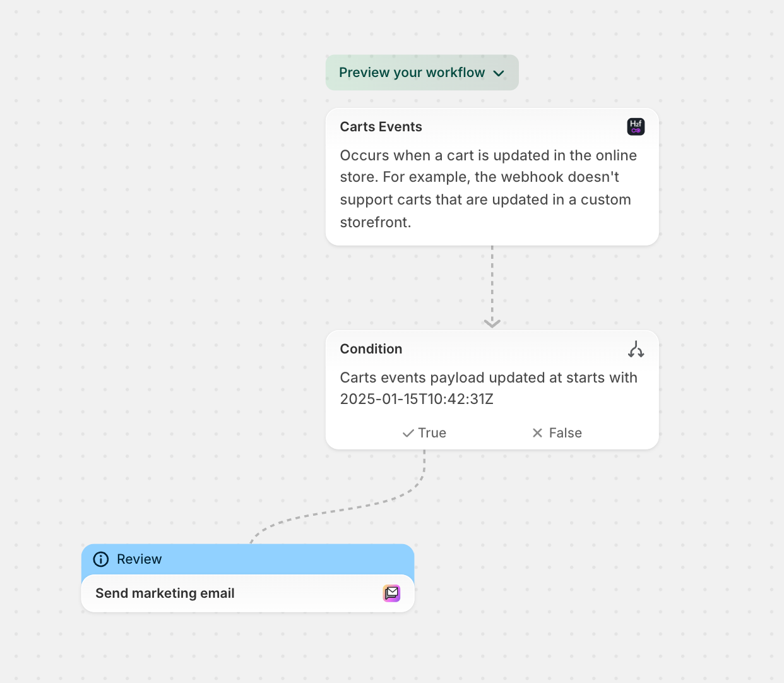The image size is (784, 683).
Task: Select the Condition step title
Action: [371, 349]
